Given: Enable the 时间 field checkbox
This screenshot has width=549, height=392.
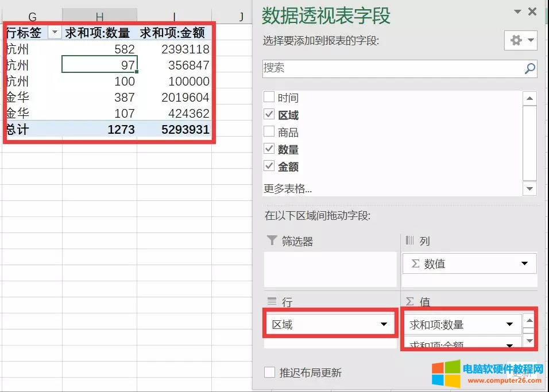Looking at the screenshot, I should (269, 97).
